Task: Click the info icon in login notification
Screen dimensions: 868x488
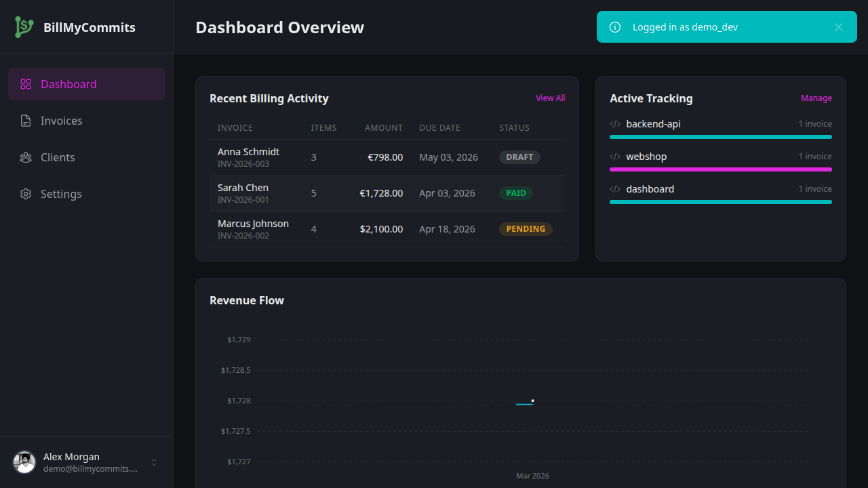Action: coord(615,27)
